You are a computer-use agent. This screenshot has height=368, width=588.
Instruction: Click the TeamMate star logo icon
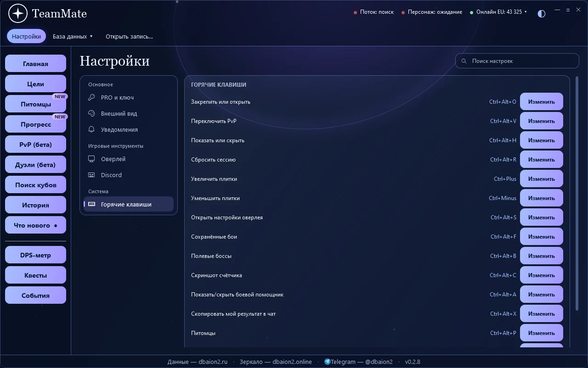click(18, 14)
